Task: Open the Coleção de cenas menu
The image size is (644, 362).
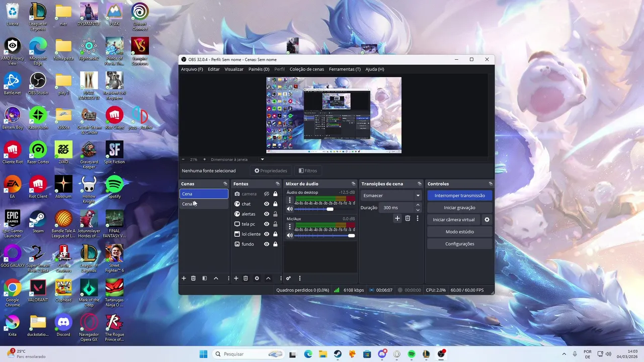Action: [306, 69]
